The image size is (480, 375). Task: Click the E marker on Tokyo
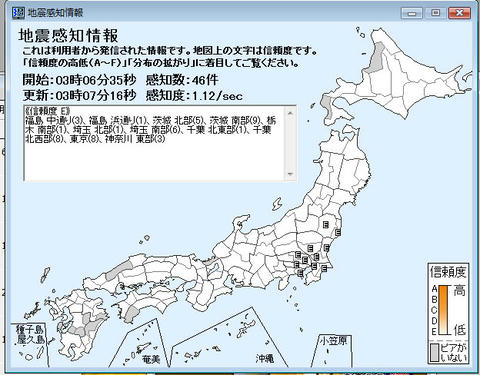coord(297,265)
